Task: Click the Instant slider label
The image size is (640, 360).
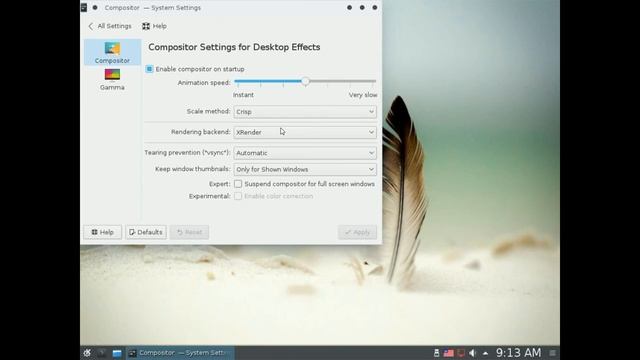Action: tap(243, 95)
